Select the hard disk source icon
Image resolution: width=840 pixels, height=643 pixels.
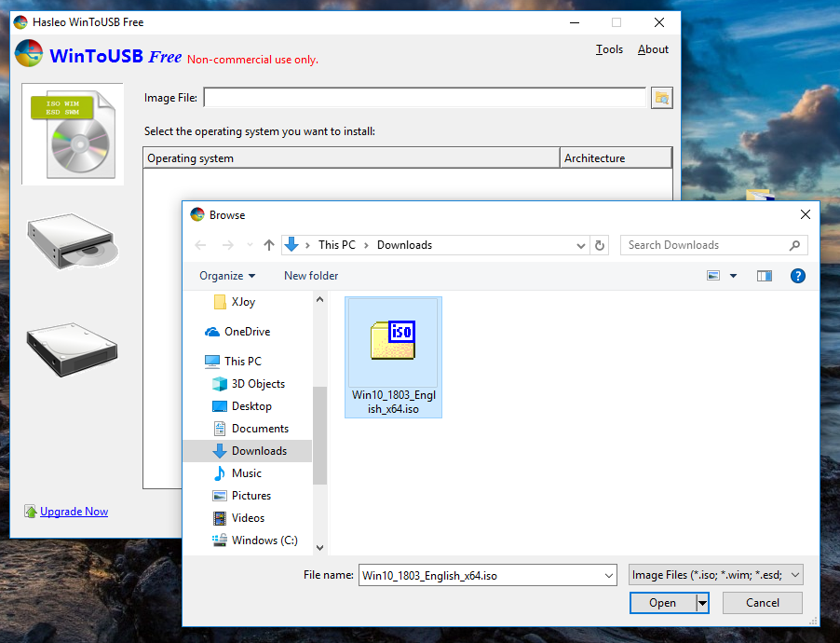pos(73,349)
